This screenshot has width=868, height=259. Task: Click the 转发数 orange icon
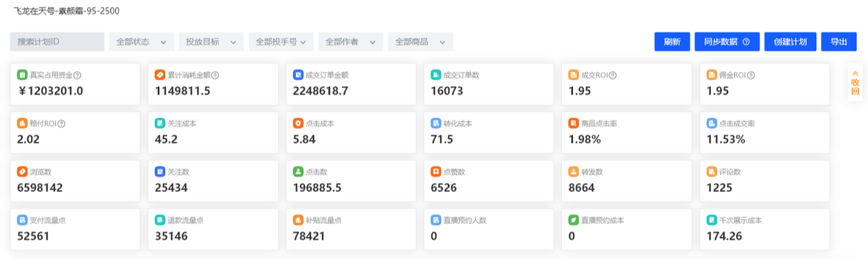coord(574,171)
